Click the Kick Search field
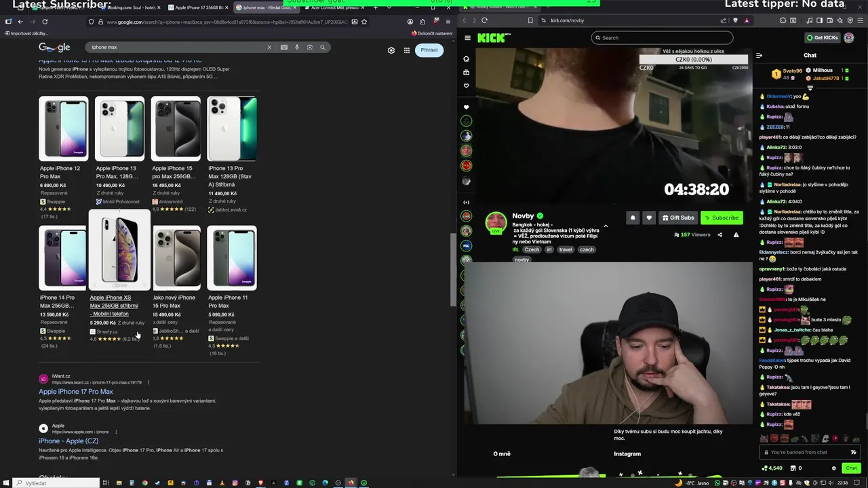 pos(662,38)
